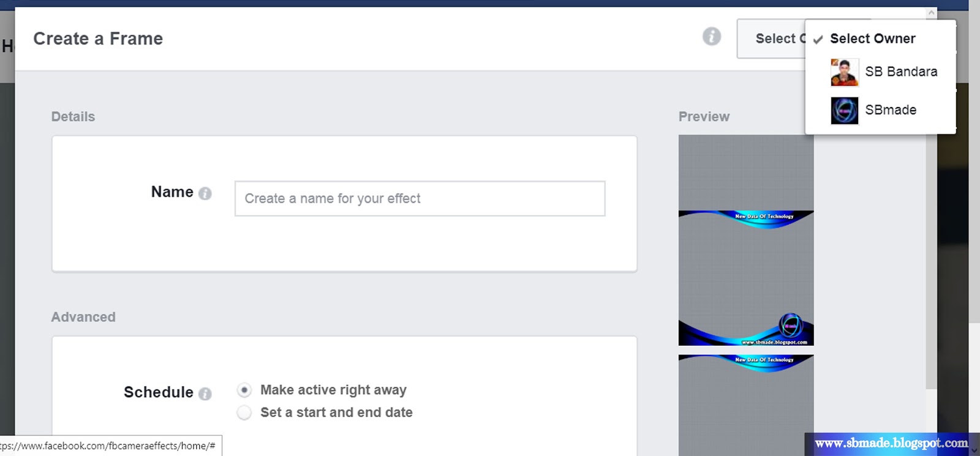
Task: Click the right-side scrollbar track
Action: pyautogui.click(x=932, y=245)
